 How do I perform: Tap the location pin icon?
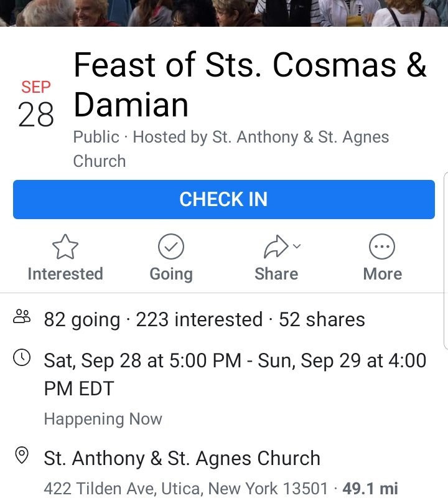[x=22, y=456]
